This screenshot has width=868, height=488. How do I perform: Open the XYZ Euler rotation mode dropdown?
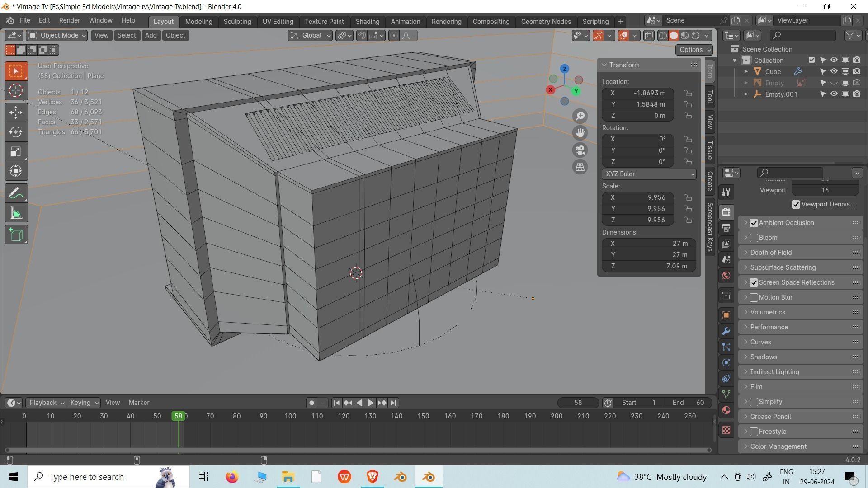(649, 174)
